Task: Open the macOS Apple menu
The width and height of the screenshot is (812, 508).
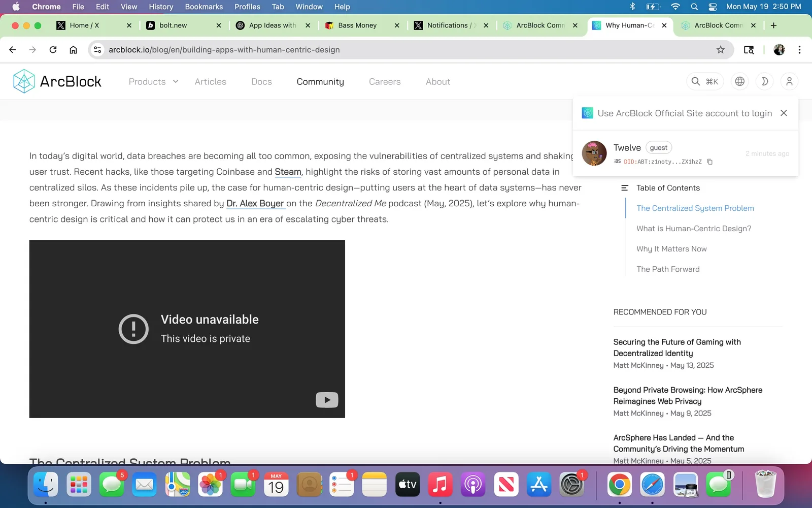Action: tap(16, 7)
